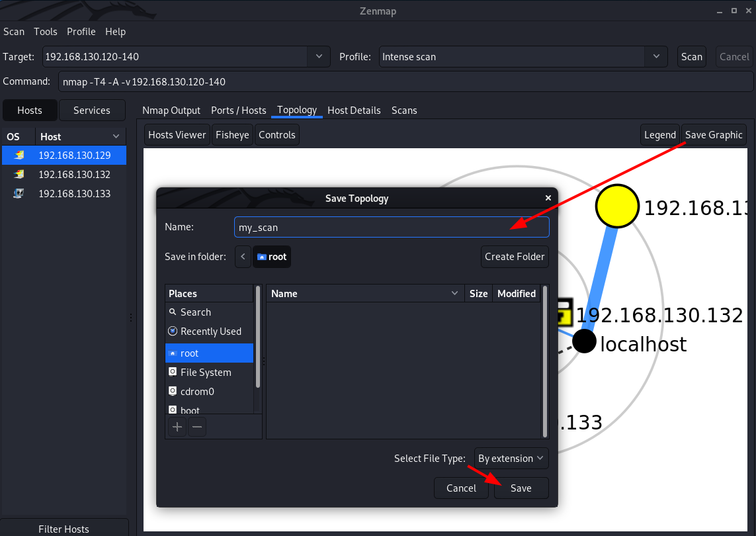Switch to Scans tab
756x536 pixels.
tap(404, 111)
